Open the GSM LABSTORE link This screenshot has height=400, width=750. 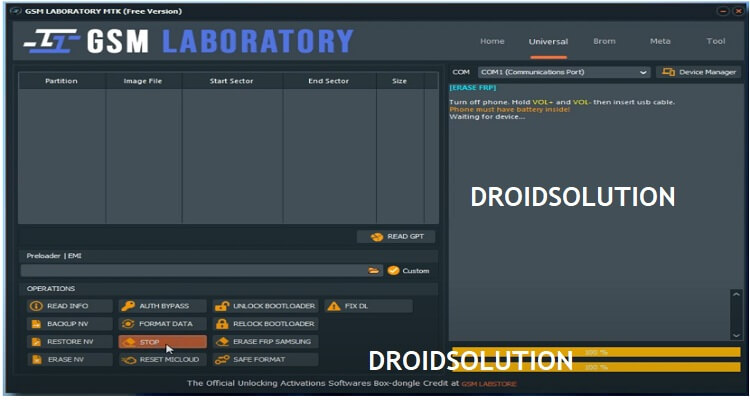click(489, 384)
